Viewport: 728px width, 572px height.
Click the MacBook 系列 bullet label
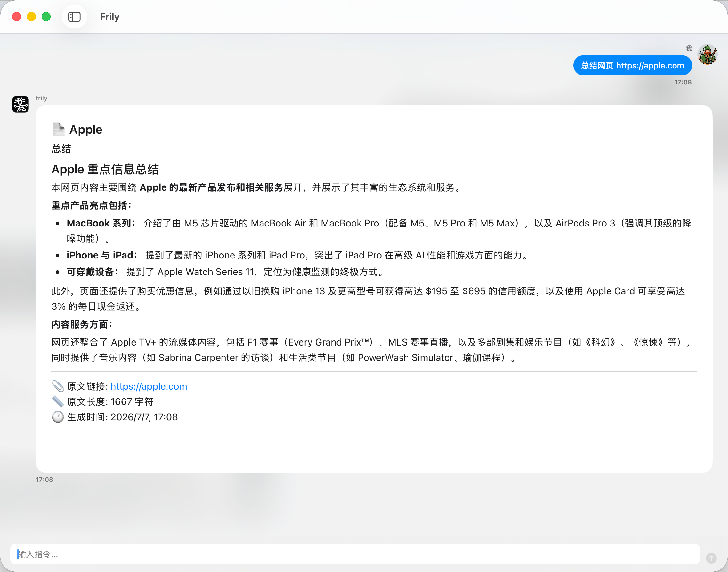[x=101, y=223]
